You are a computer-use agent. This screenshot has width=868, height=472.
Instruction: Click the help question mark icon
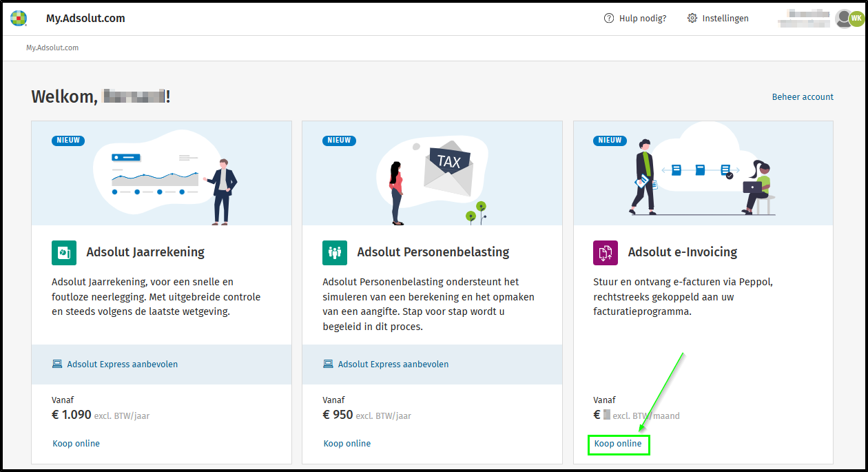(608, 19)
